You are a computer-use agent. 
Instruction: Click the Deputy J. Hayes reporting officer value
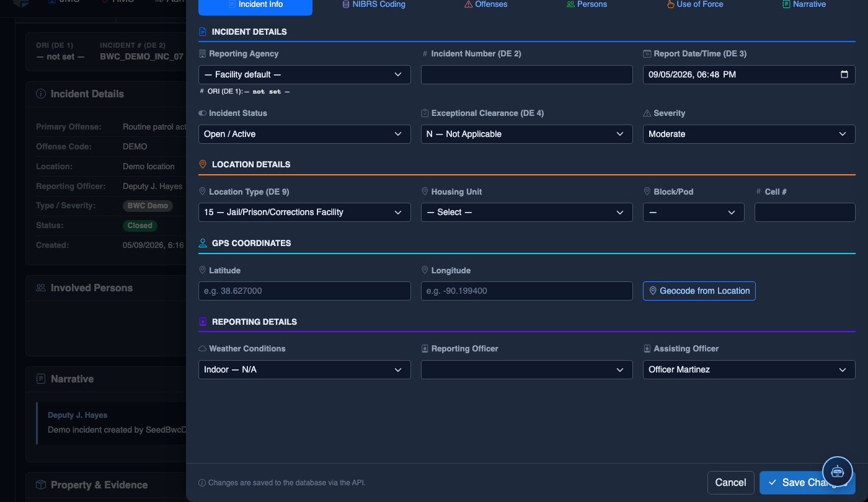click(153, 187)
